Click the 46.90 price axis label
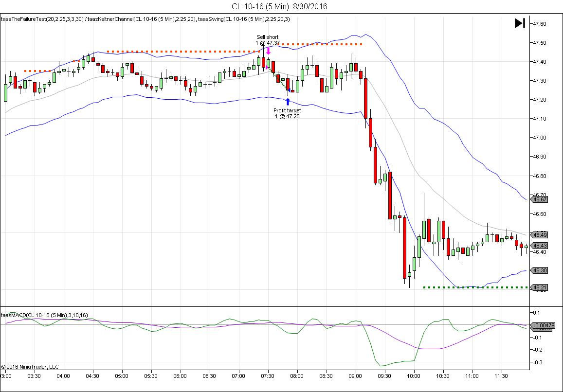The height and width of the screenshot is (392, 563). coord(539,157)
